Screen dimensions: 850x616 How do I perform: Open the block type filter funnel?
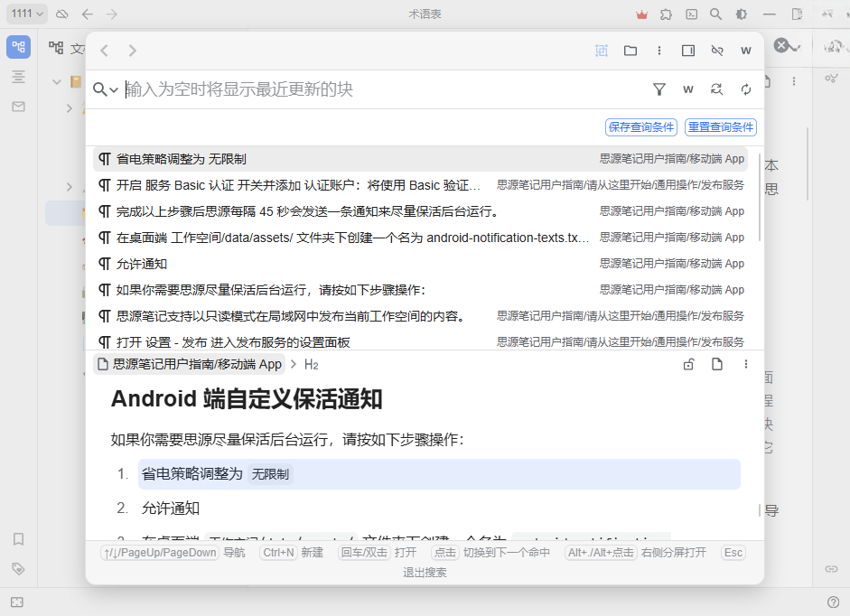click(x=659, y=89)
